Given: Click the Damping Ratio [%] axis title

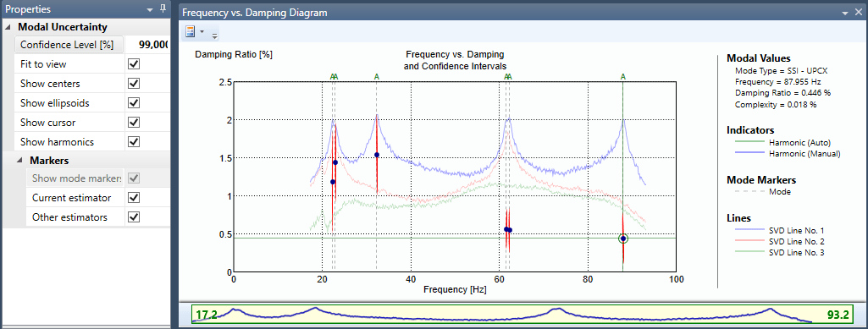Looking at the screenshot, I should pyautogui.click(x=234, y=55).
